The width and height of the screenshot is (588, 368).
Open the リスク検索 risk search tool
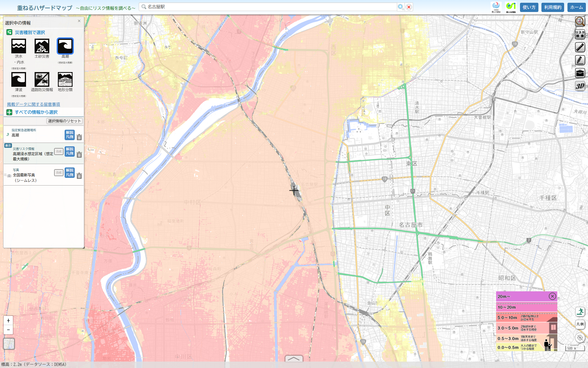580,34
